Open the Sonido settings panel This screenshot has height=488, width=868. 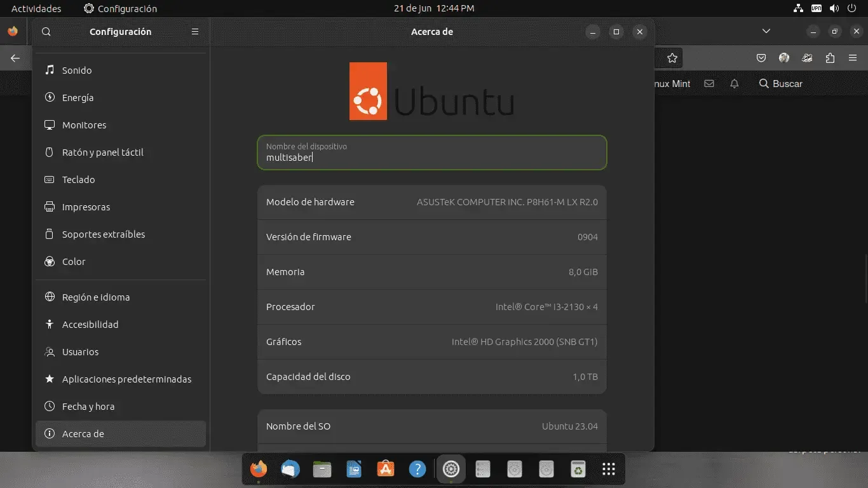[121, 71]
